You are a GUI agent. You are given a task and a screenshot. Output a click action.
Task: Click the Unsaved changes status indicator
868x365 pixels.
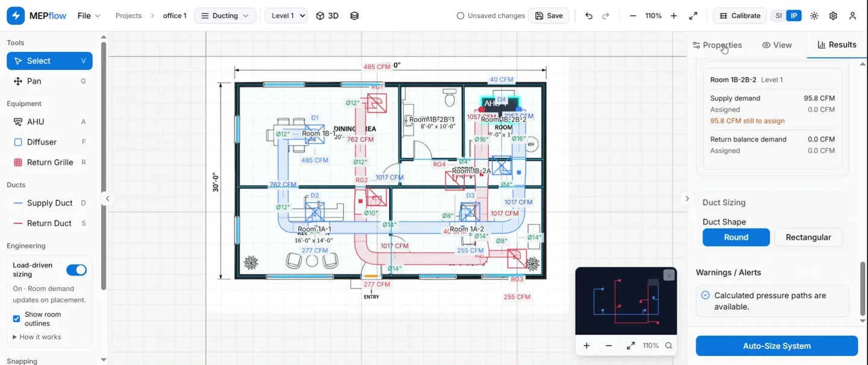coord(491,16)
